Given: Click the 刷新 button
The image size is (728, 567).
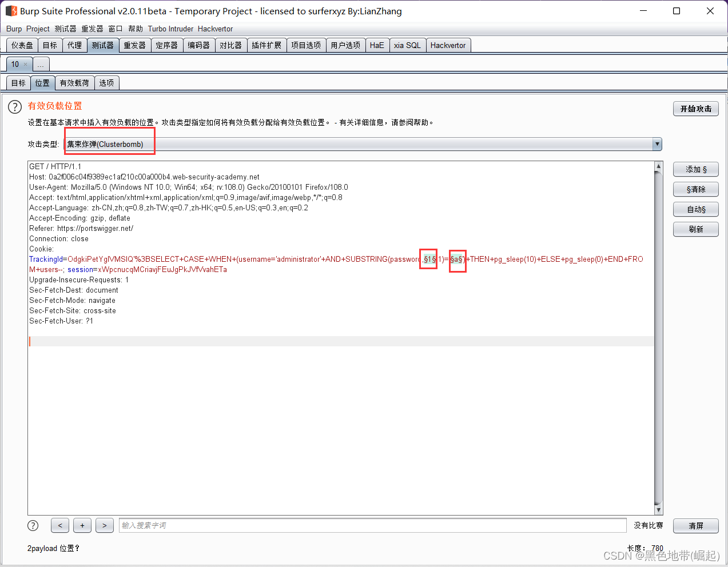Looking at the screenshot, I should [x=696, y=229].
